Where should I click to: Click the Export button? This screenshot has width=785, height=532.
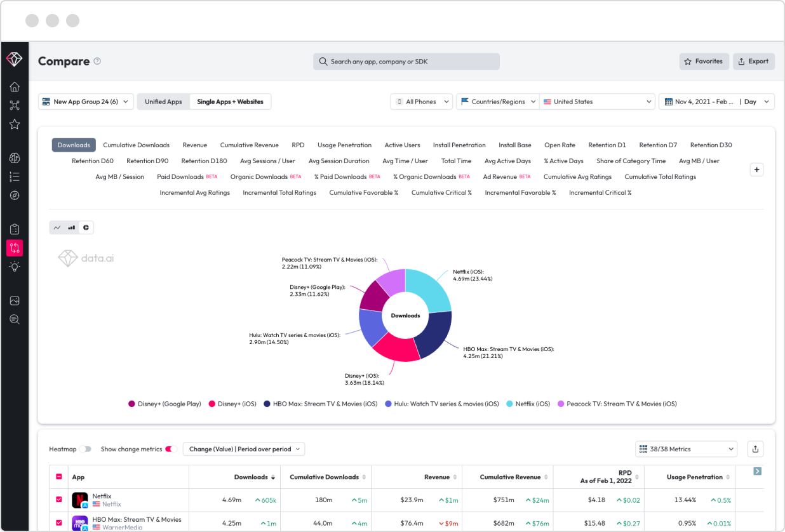[x=754, y=62]
